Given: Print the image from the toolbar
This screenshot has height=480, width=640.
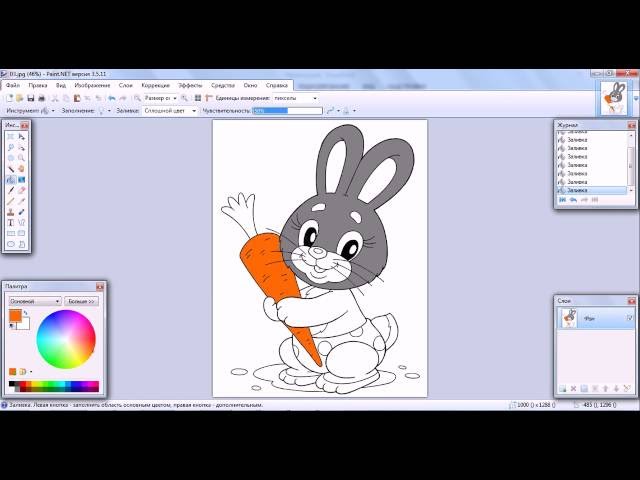Looking at the screenshot, I should pos(41,98).
